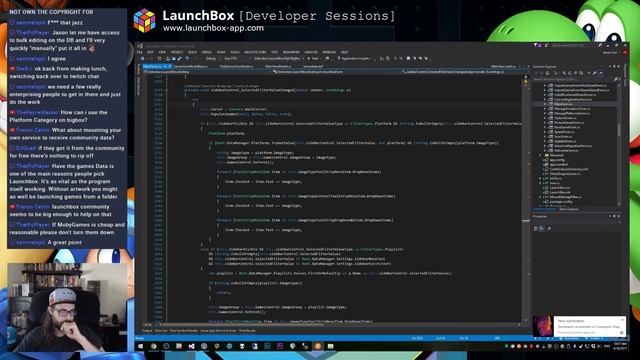Select app.config in Solution Explorer
The width and height of the screenshot is (640, 360).
[x=557, y=160]
